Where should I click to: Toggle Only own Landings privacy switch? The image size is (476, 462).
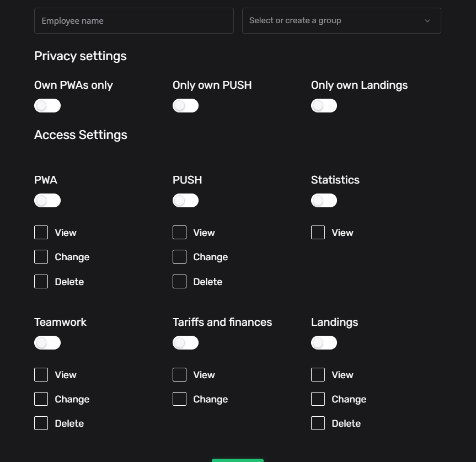point(324,106)
